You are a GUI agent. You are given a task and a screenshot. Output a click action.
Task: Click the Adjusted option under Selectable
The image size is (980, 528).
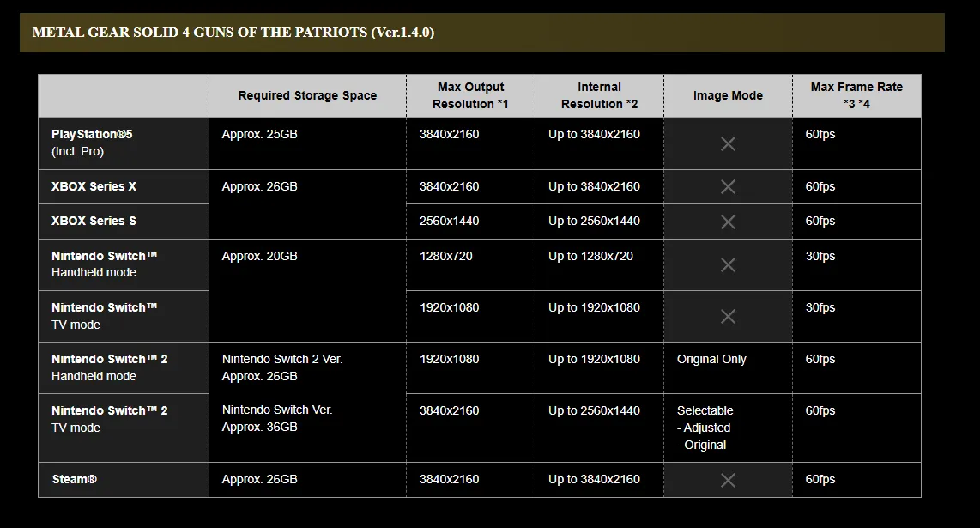[x=704, y=428]
